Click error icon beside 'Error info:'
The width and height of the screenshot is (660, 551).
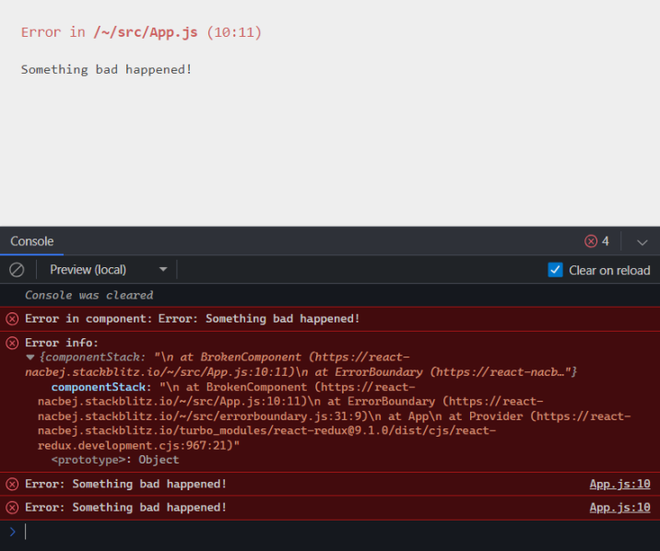[12, 343]
